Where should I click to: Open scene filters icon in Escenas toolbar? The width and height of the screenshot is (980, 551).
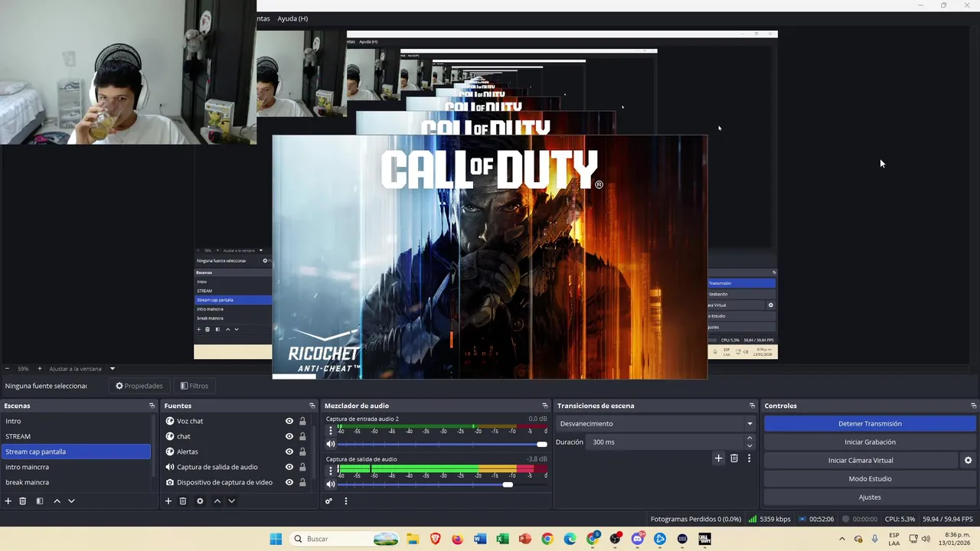[x=40, y=501]
